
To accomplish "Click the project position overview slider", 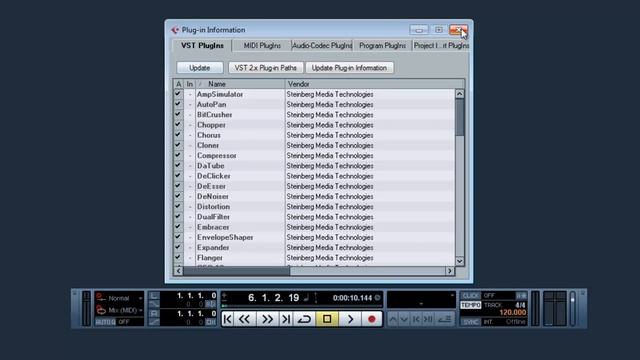I will [x=301, y=306].
